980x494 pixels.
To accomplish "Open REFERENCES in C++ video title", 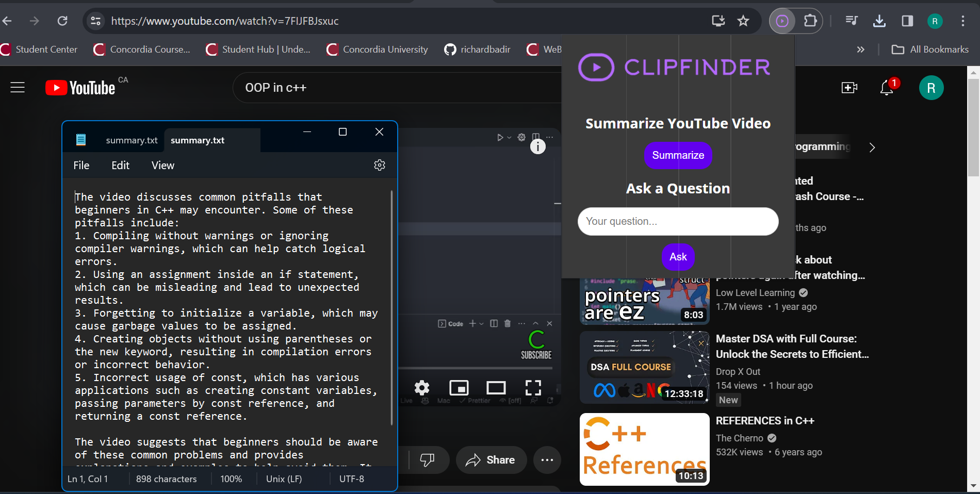I will point(765,421).
